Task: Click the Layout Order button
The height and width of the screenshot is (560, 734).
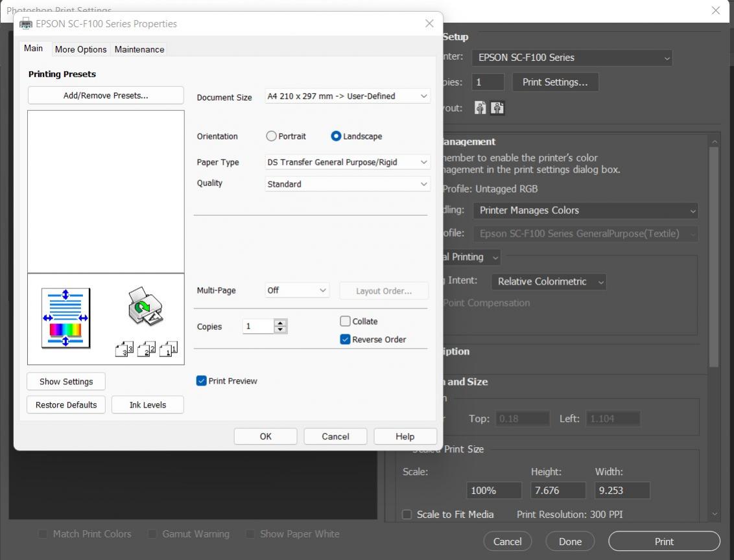Action: click(384, 290)
